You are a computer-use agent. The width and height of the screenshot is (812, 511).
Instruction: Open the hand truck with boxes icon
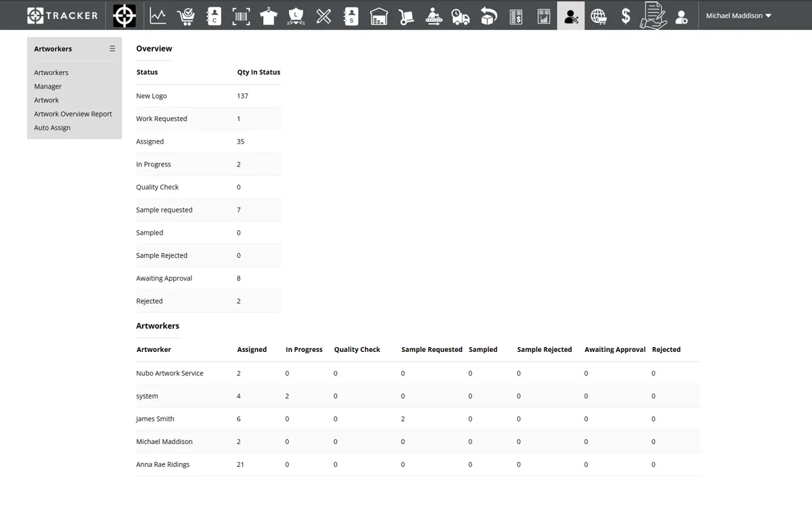point(406,16)
